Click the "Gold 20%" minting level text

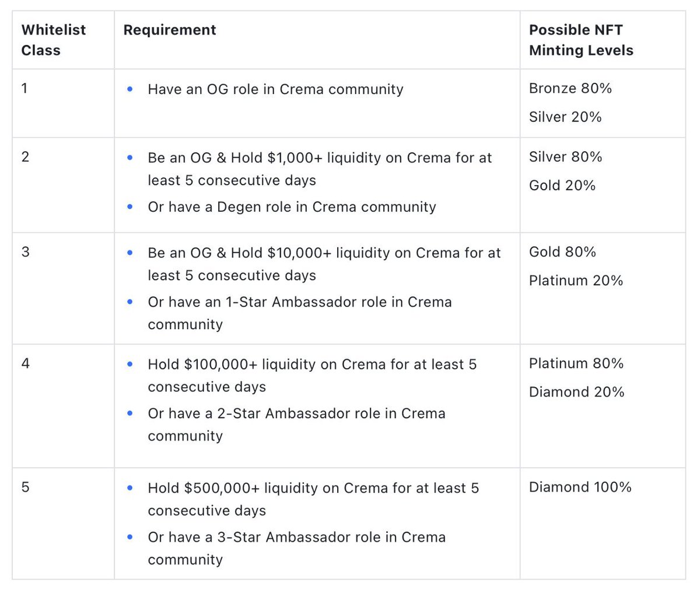point(562,186)
